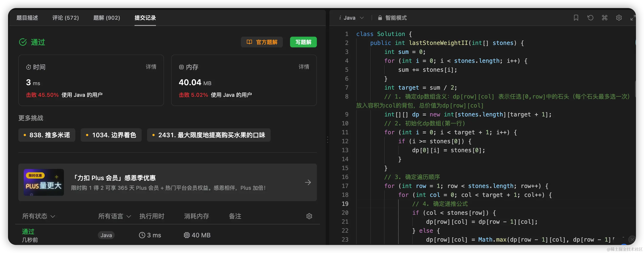View 详情 for time usage
The height and width of the screenshot is (253, 644).
151,67
